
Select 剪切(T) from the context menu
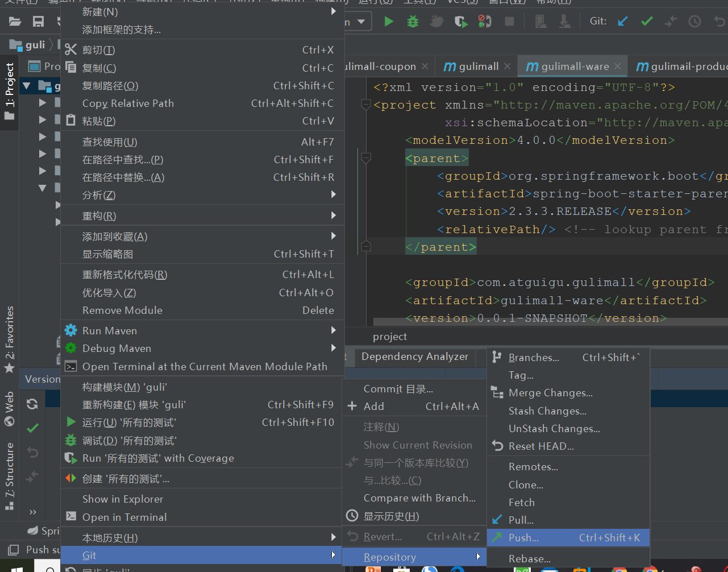coord(202,50)
